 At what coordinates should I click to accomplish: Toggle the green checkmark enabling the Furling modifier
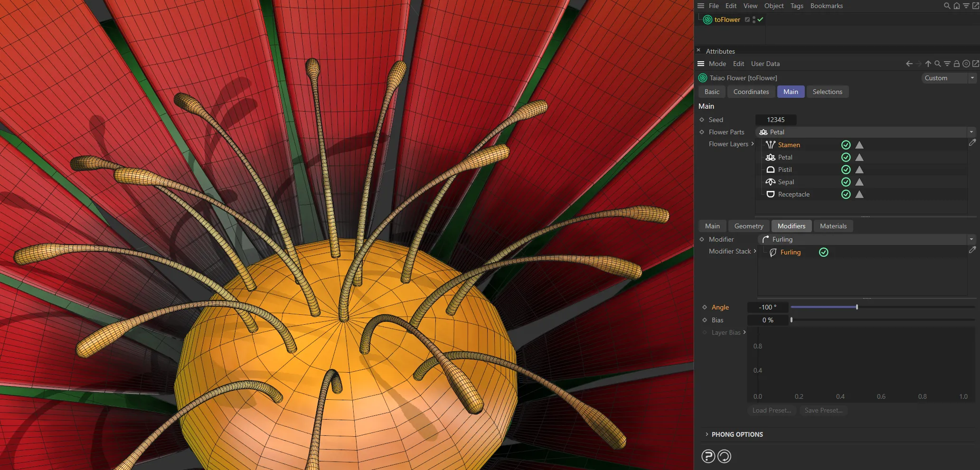[x=824, y=252]
